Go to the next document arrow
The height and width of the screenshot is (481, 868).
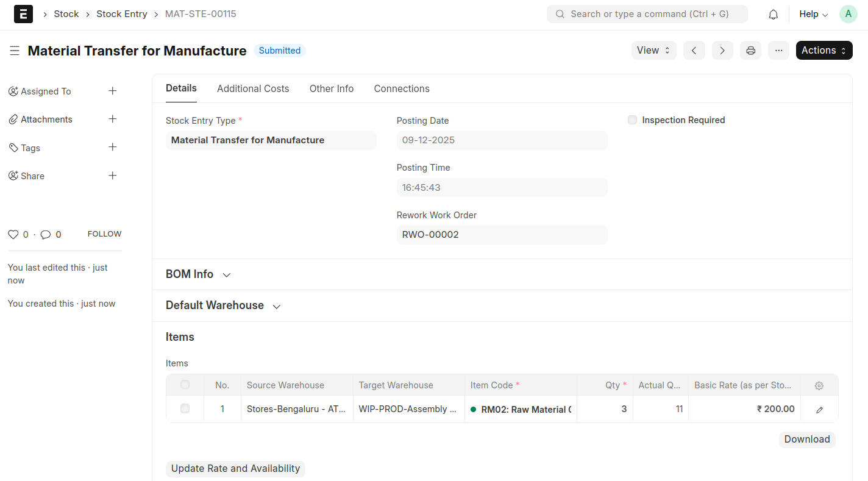[722, 51]
